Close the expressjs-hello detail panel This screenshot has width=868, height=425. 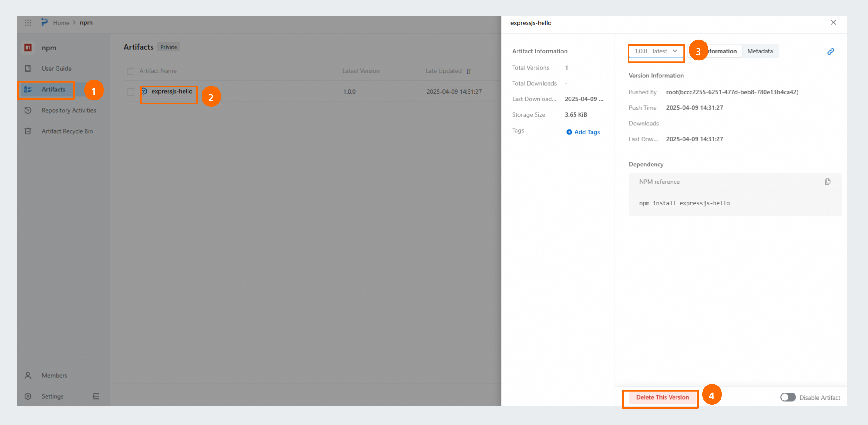[x=833, y=22]
